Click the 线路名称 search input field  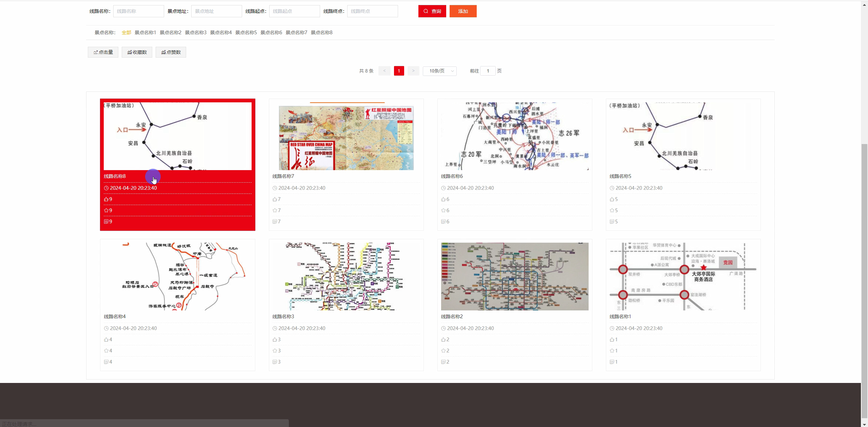tap(138, 11)
